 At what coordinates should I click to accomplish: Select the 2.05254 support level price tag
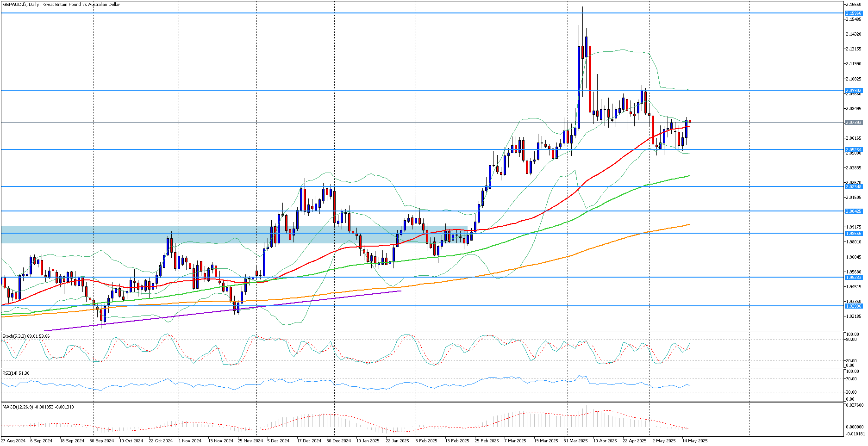[853, 149]
